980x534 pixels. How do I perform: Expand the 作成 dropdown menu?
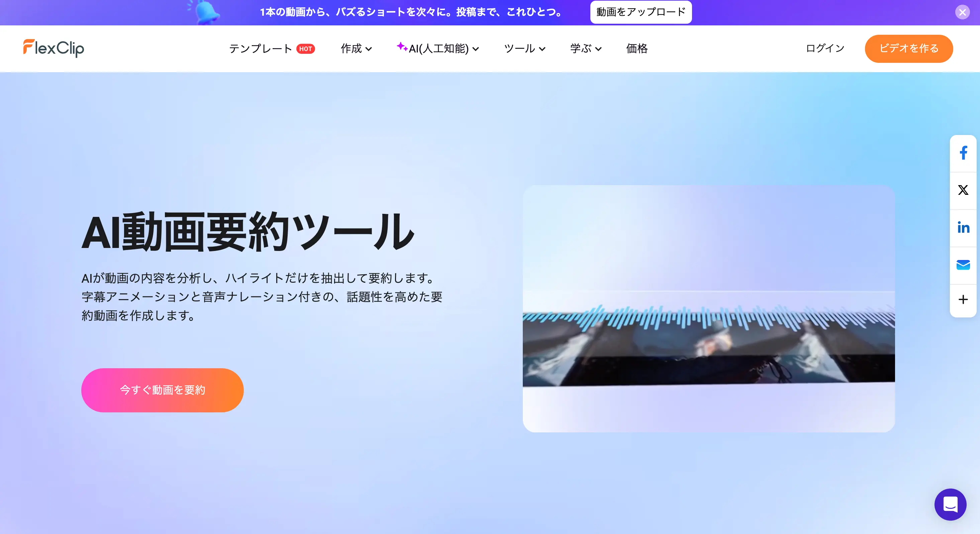point(356,49)
